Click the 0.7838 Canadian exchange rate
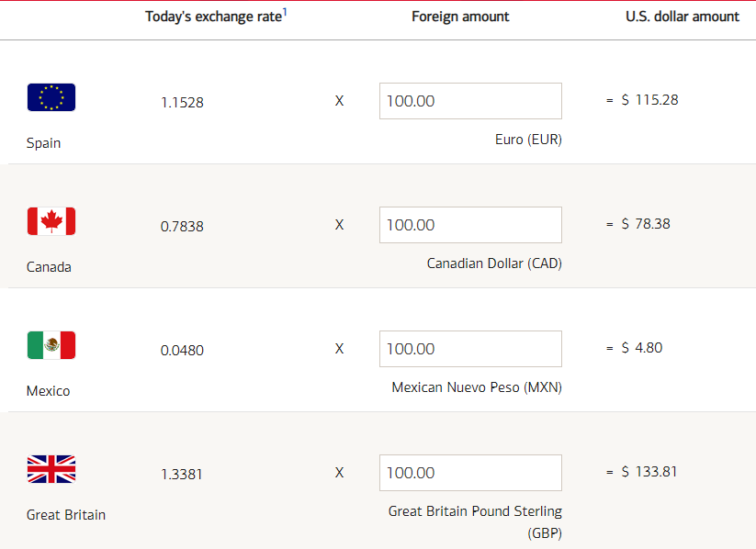756x549 pixels. coord(182,226)
